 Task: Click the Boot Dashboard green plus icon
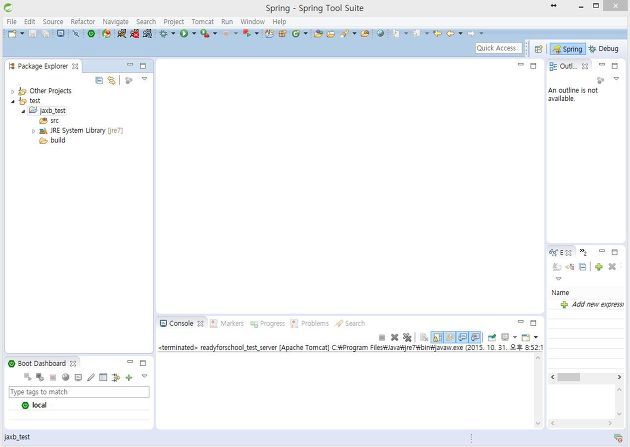pos(129,378)
